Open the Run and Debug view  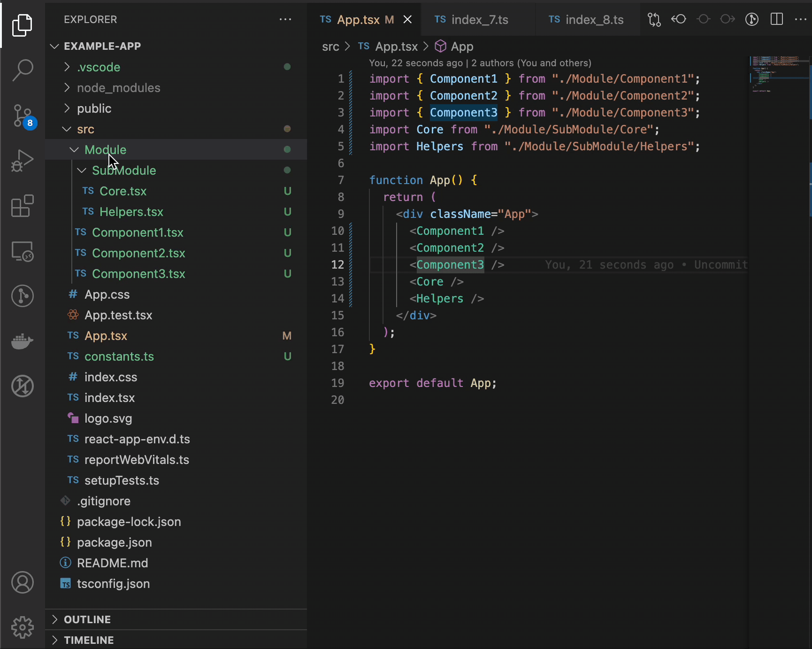tap(22, 161)
